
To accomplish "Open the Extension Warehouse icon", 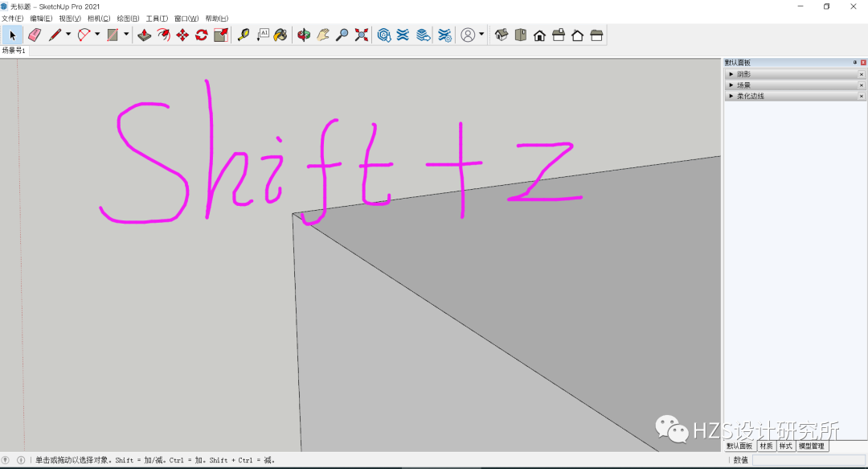I will [403, 35].
